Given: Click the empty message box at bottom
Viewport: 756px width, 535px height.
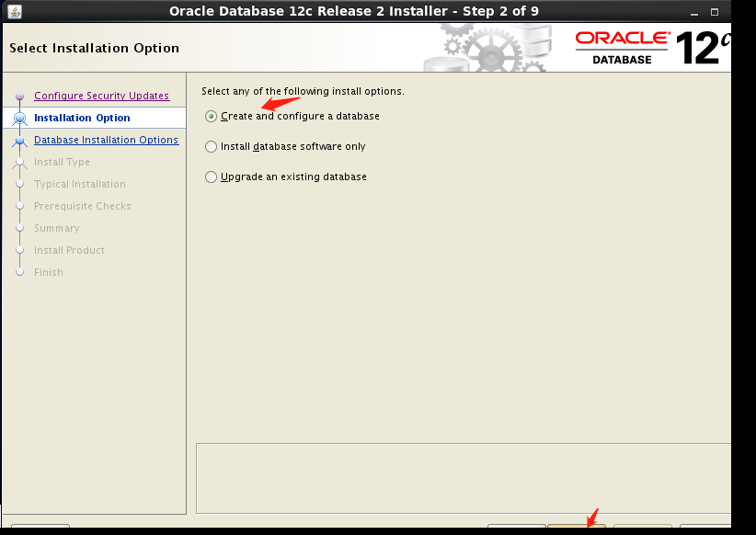Looking at the screenshot, I should coord(464,479).
